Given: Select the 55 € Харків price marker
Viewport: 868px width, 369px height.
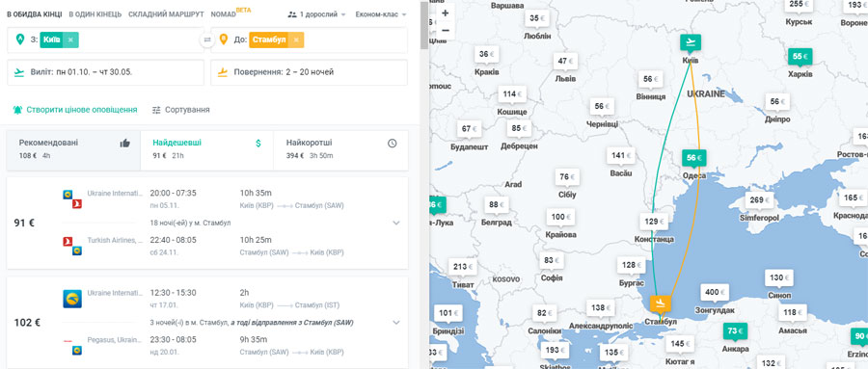Looking at the screenshot, I should click(800, 57).
